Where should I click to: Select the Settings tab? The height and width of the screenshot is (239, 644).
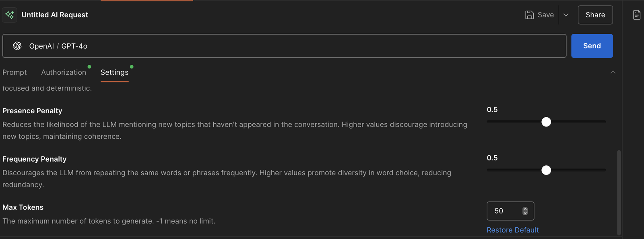tap(114, 72)
